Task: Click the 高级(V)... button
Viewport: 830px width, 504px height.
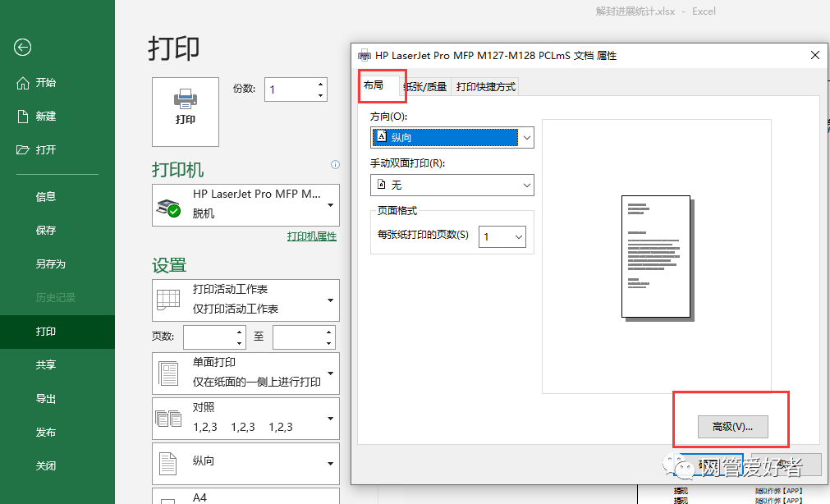Action: click(x=732, y=427)
